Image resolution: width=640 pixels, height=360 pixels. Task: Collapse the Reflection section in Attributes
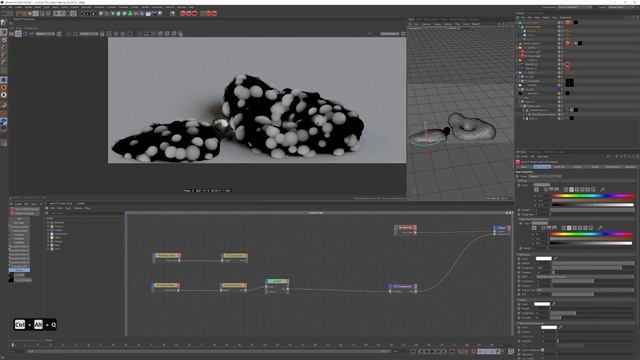tap(524, 254)
